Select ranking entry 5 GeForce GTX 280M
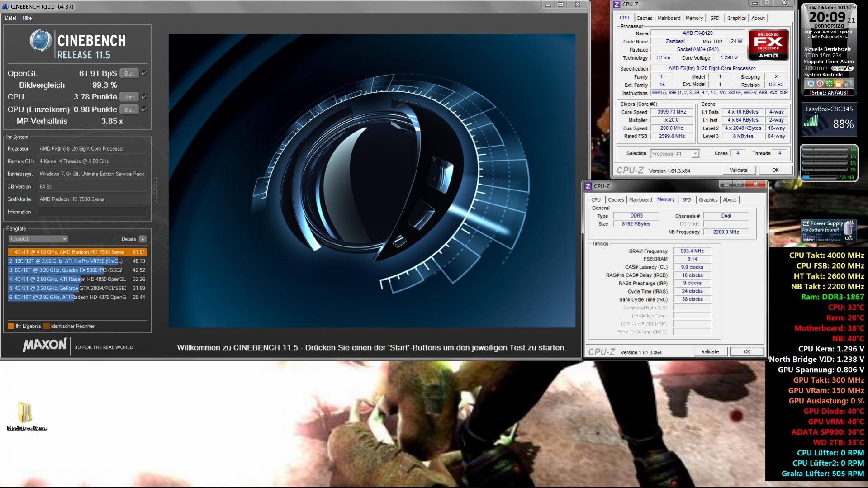 (77, 288)
